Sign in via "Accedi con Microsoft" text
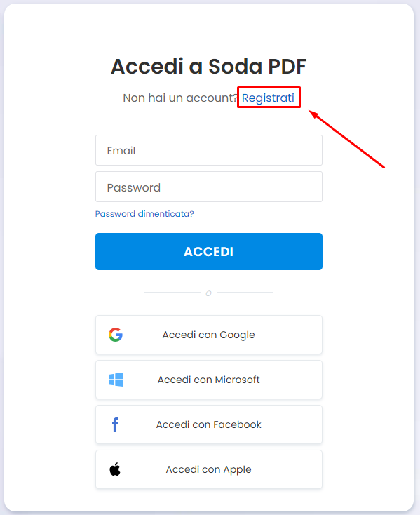Image resolution: width=420 pixels, height=515 pixels. 209,380
